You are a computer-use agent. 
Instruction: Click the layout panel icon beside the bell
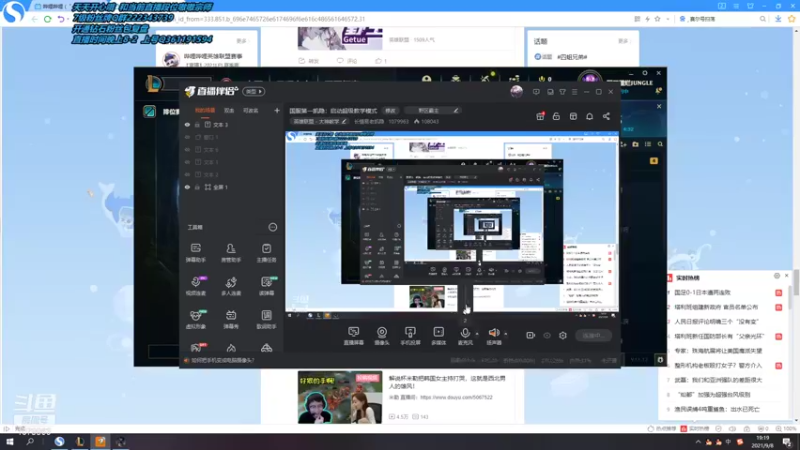click(573, 116)
